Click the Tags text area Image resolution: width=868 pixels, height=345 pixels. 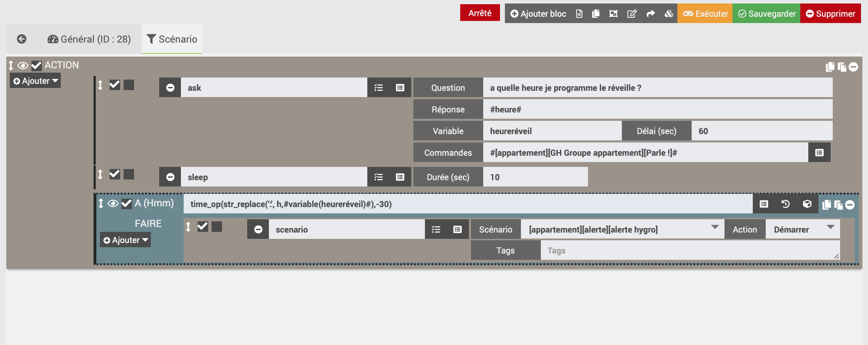(690, 250)
